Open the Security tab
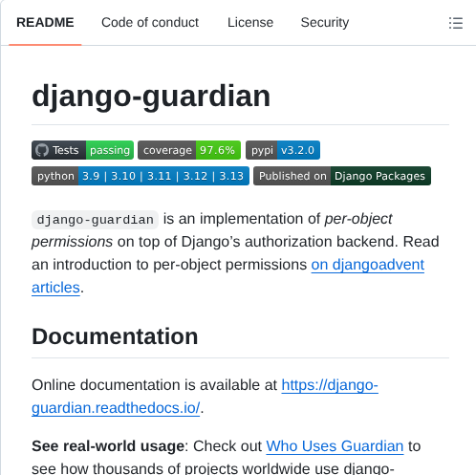The height and width of the screenshot is (475, 476). [x=325, y=23]
